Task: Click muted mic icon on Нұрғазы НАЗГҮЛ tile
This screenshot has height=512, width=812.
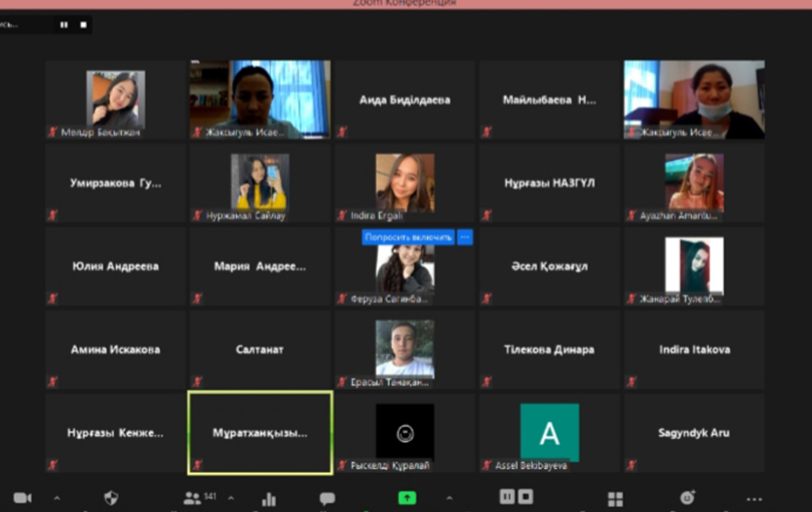Action: pyautogui.click(x=486, y=216)
